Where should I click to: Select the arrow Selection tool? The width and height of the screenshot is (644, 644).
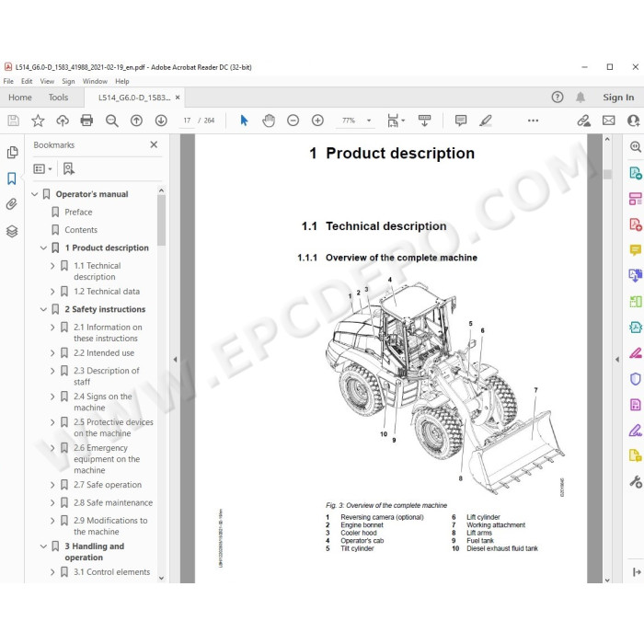tap(244, 121)
